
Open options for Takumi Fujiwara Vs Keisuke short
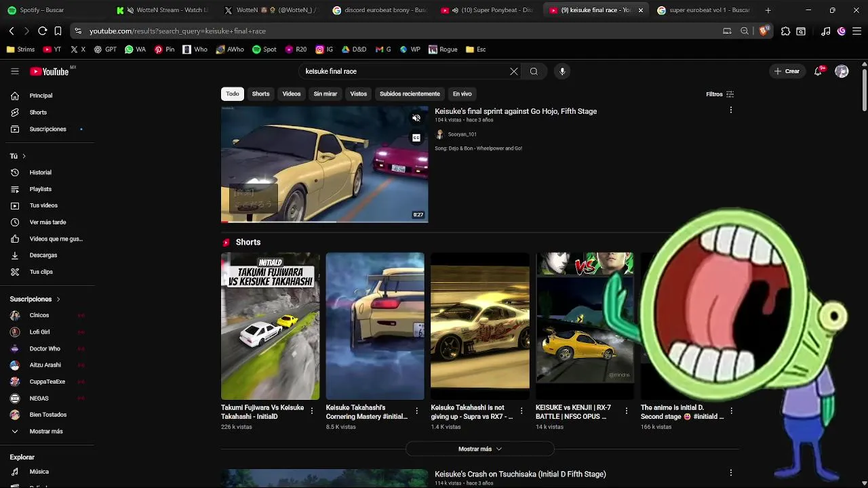point(312,411)
